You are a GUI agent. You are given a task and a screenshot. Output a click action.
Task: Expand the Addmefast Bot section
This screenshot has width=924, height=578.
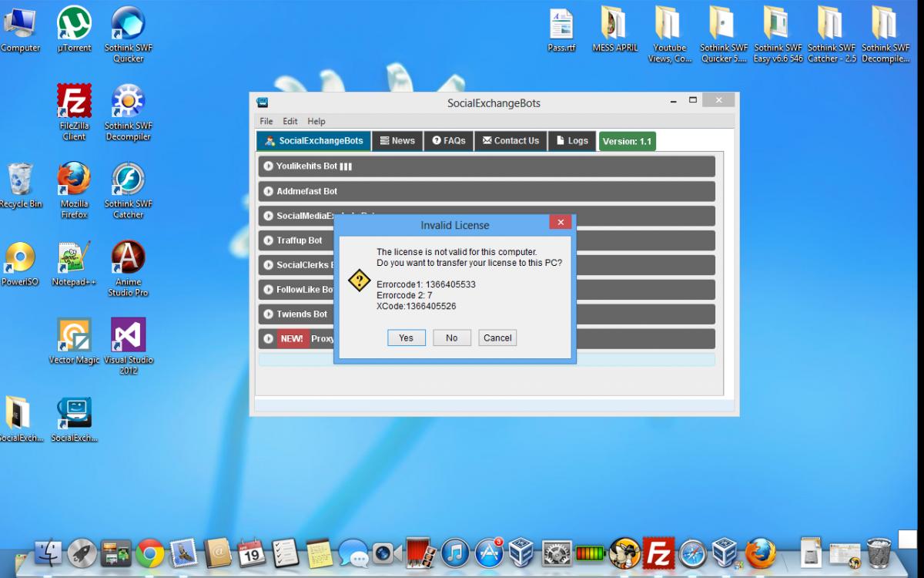pos(487,191)
